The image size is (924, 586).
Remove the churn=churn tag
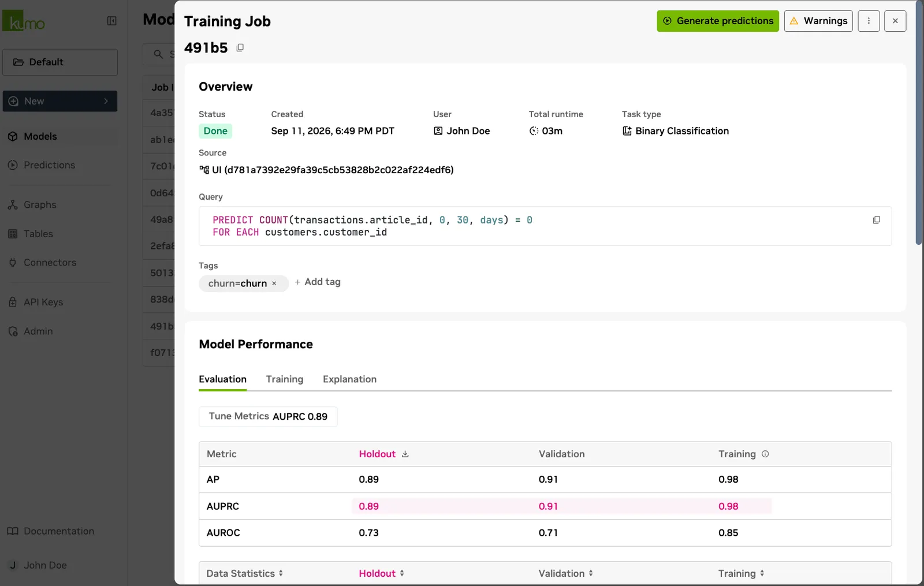pos(274,283)
